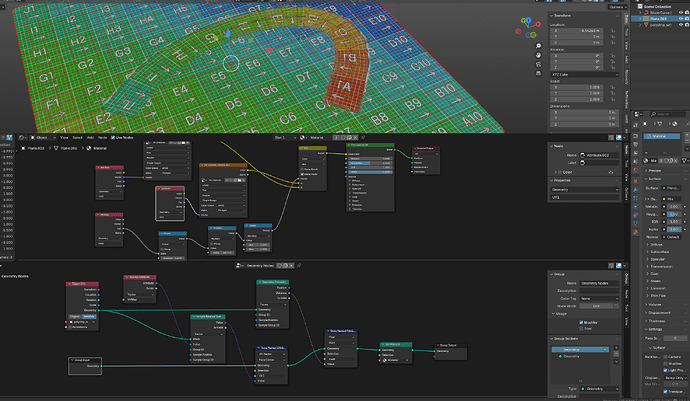Toggle the Use Nodes checkbox
The width and height of the screenshot is (690, 401).
[113, 138]
